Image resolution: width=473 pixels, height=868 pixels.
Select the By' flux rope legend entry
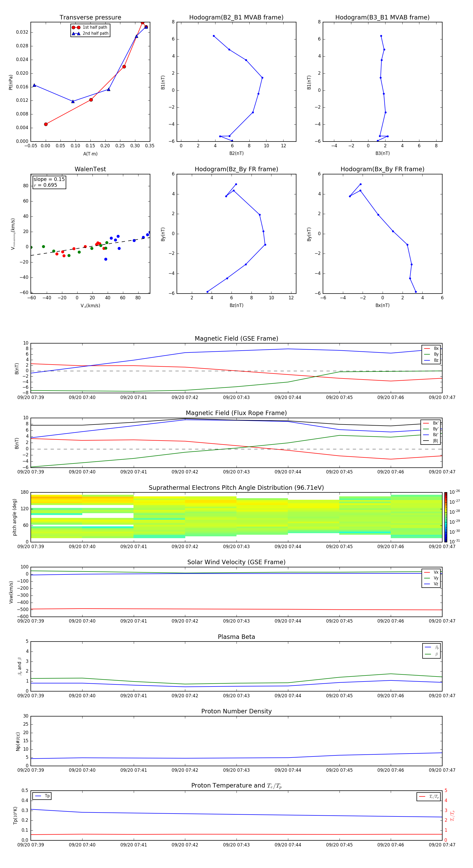(x=431, y=429)
